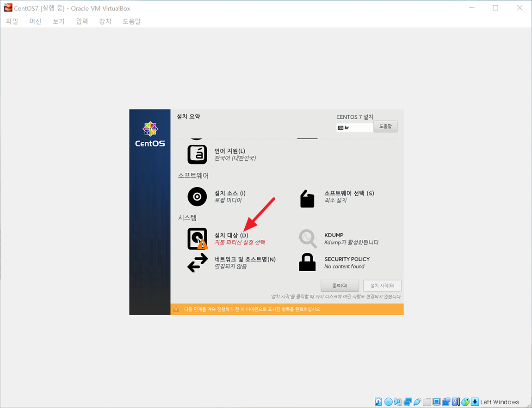Click the audio icon in VirtualBox status bar
Image resolution: width=532 pixels, height=408 pixels.
tap(398, 402)
